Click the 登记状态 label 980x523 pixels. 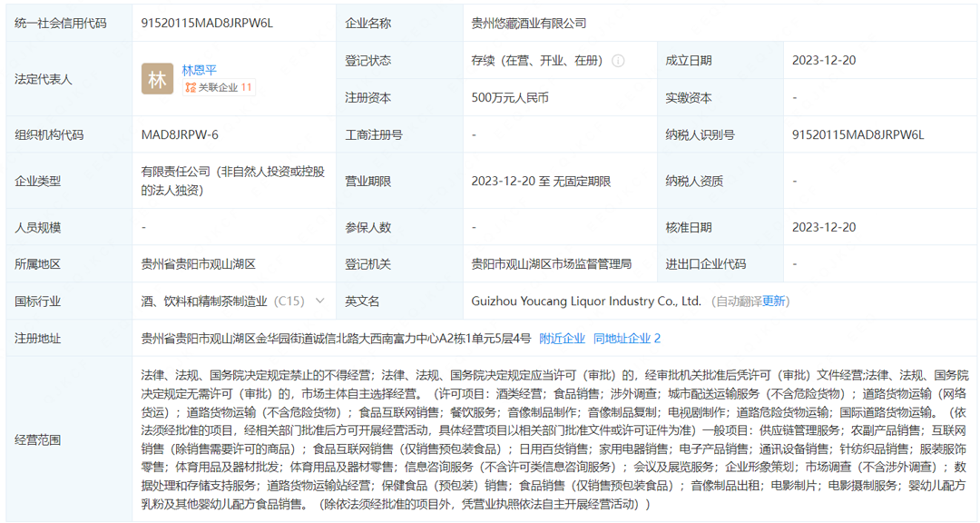[x=368, y=61]
